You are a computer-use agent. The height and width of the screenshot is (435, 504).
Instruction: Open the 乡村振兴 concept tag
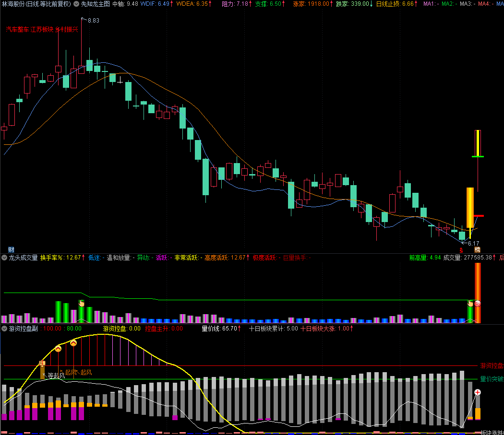(66, 29)
